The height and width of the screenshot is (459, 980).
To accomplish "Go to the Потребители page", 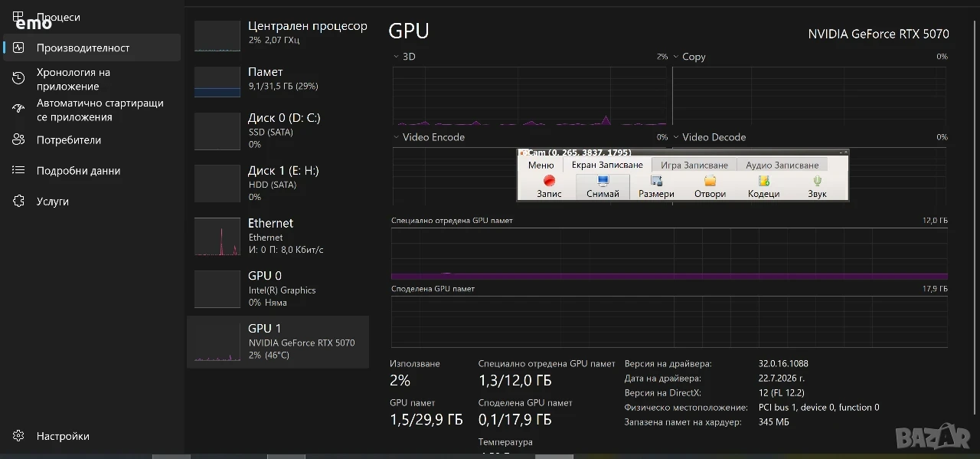I will 92,140.
